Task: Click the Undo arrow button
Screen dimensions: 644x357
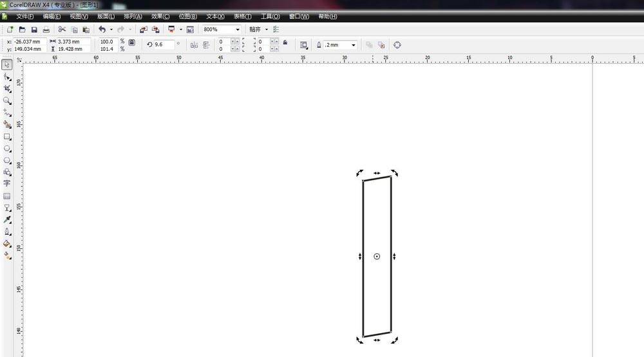Action: (x=102, y=30)
